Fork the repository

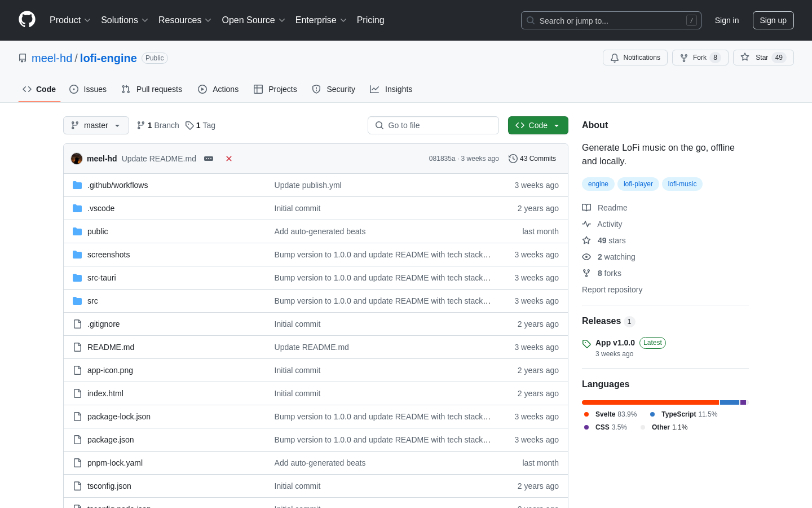coord(700,58)
